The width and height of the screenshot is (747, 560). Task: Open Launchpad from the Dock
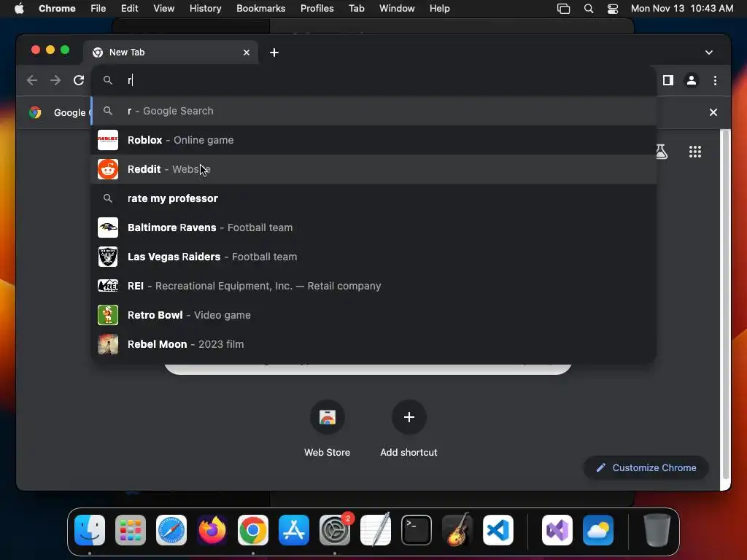131,530
